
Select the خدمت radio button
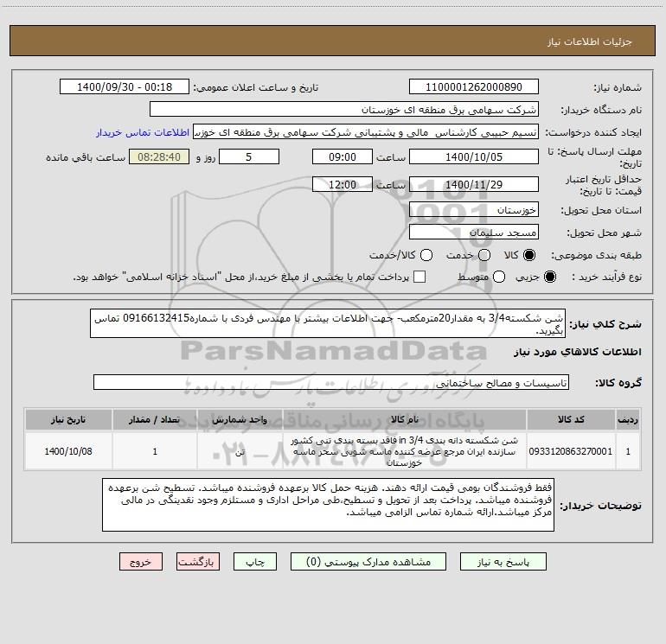tap(484, 255)
